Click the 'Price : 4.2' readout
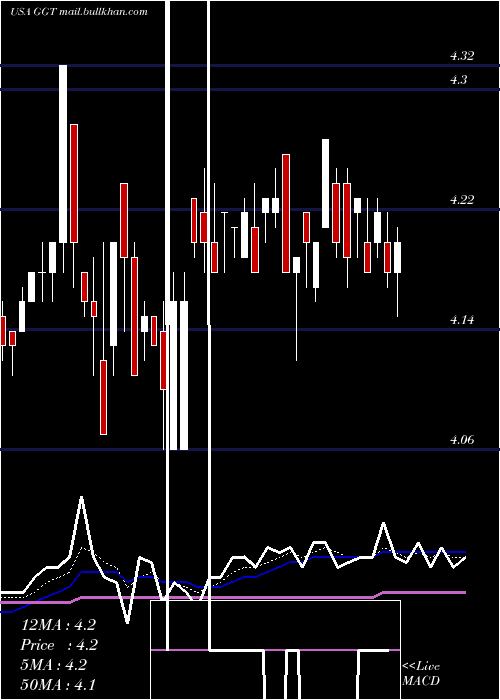Viewport: 500px width, 700px height. (x=59, y=645)
